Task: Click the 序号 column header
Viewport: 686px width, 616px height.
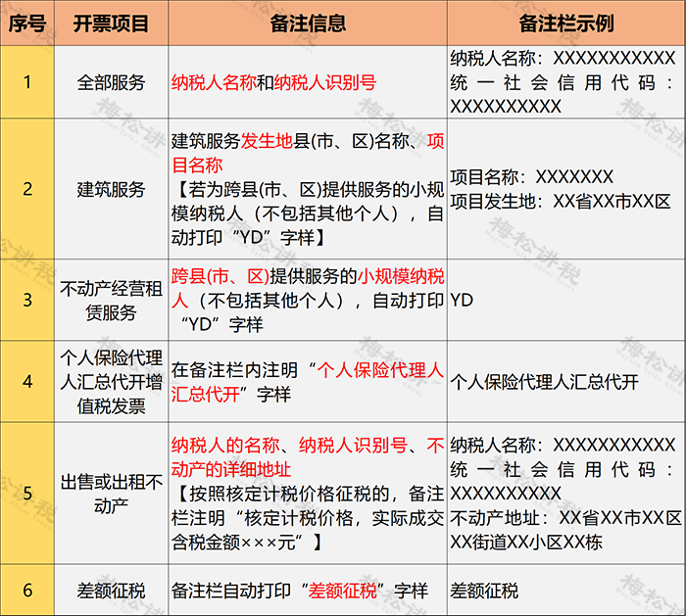Action: [27, 23]
